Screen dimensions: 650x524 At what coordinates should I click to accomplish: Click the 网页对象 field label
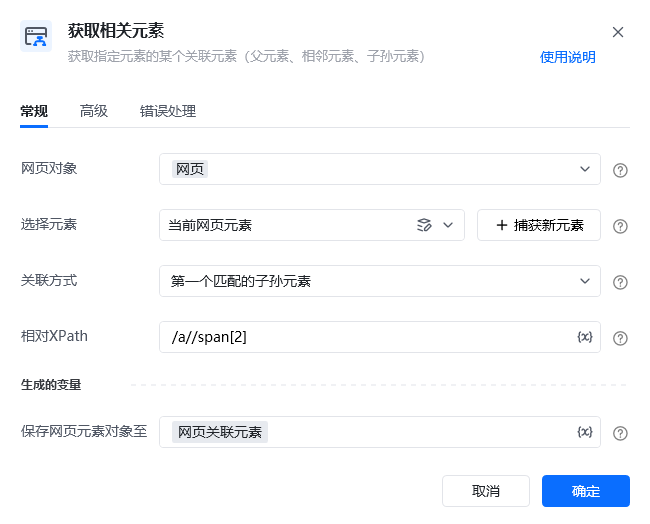(x=49, y=168)
